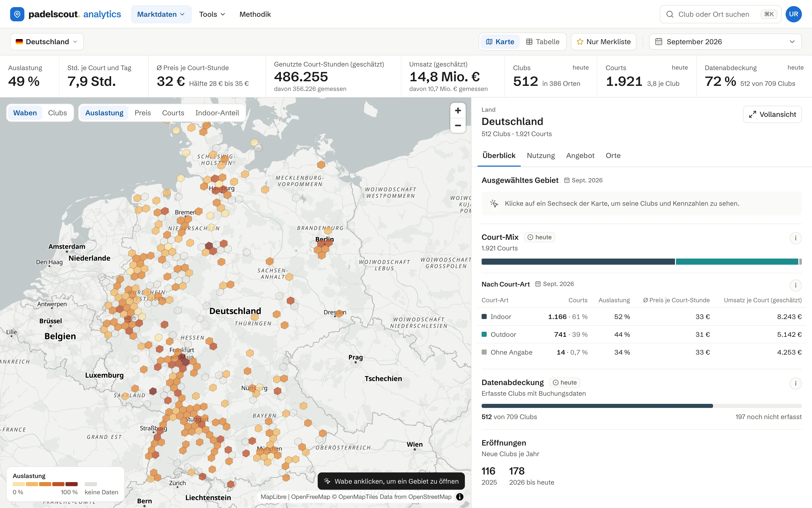Image resolution: width=812 pixels, height=508 pixels.
Task: Expand the Marktdaten menu
Action: (161, 14)
